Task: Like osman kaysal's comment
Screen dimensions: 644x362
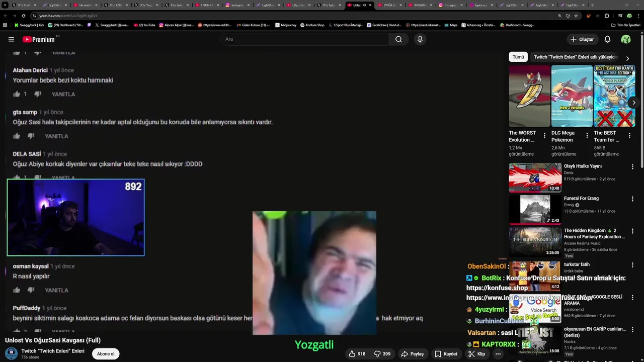Action: tap(17, 290)
